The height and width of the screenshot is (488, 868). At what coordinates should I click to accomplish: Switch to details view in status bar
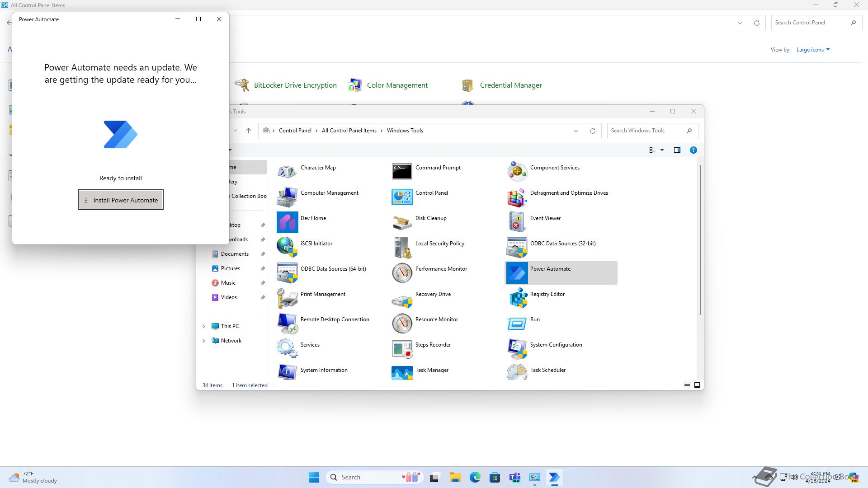[687, 385]
